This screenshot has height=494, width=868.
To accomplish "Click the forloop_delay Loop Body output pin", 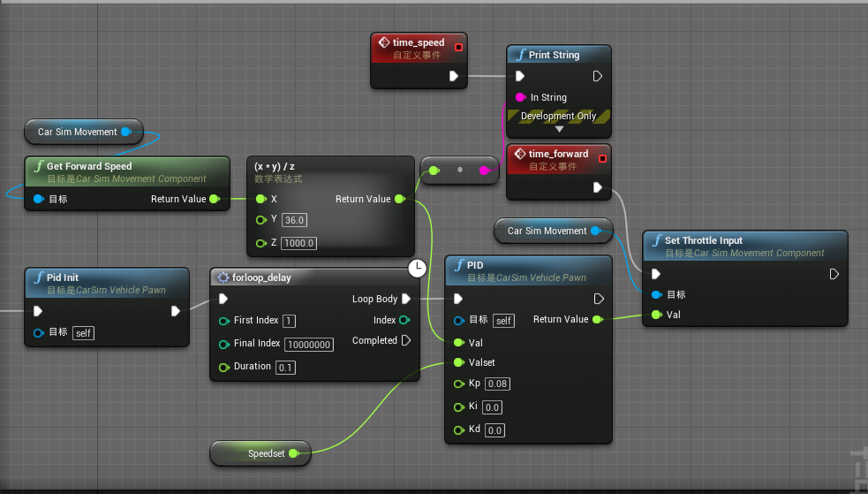I will [x=406, y=299].
